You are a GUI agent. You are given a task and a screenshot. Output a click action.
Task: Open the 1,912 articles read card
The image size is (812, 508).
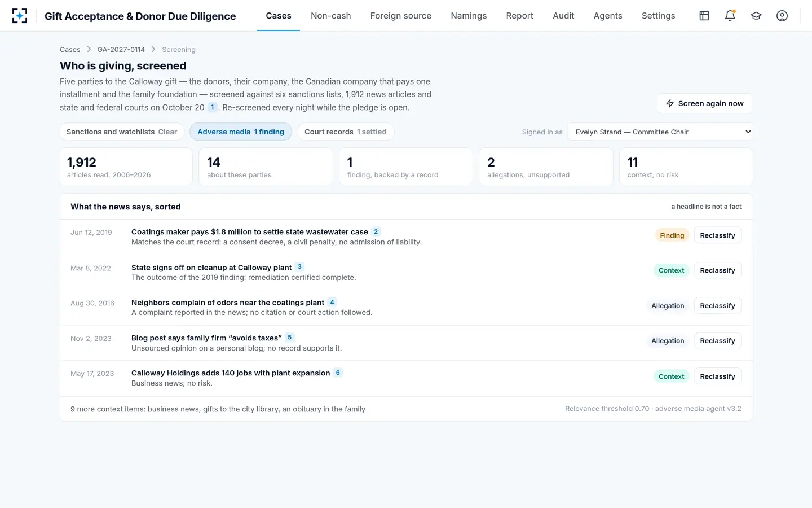(126, 167)
